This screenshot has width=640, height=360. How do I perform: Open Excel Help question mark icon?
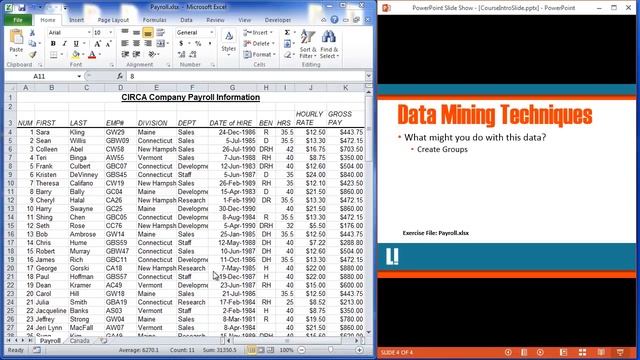(x=334, y=20)
